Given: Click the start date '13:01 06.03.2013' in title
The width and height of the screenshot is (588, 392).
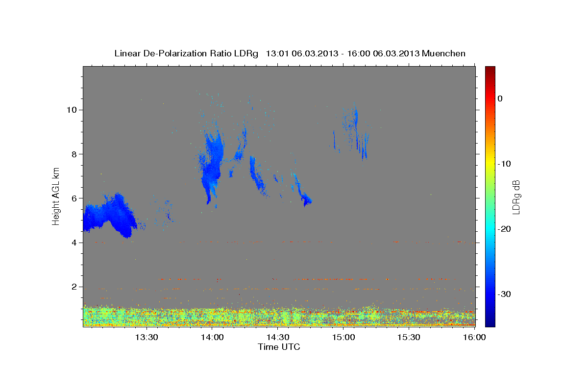Looking at the screenshot, I should coord(302,53).
